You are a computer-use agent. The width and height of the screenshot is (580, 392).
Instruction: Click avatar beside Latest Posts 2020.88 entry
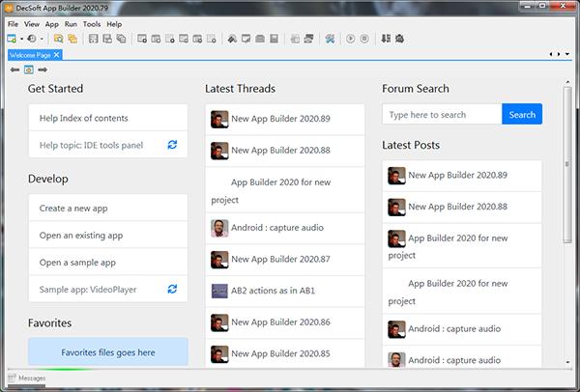point(396,207)
